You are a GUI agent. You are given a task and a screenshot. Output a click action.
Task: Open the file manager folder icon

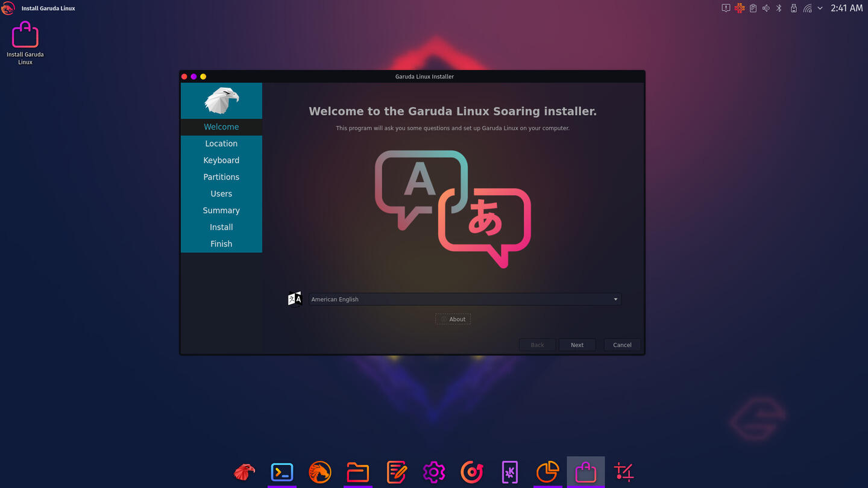coord(358,472)
